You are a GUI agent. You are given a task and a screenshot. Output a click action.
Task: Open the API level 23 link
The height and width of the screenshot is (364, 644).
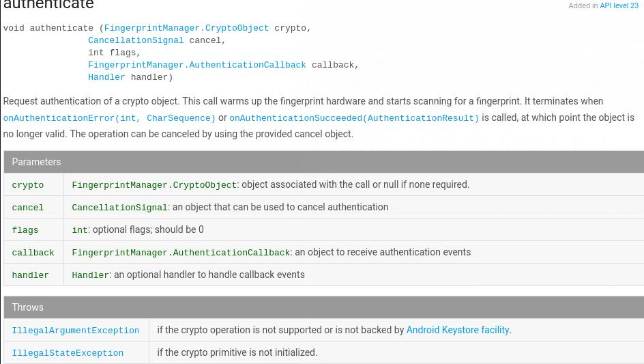(619, 5)
